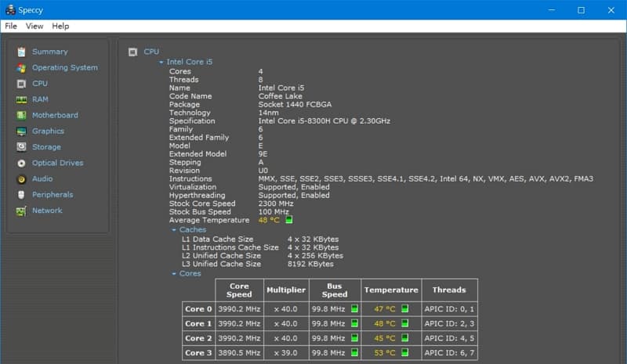The width and height of the screenshot is (627, 364).
Task: Open the View menu
Action: [x=34, y=26]
